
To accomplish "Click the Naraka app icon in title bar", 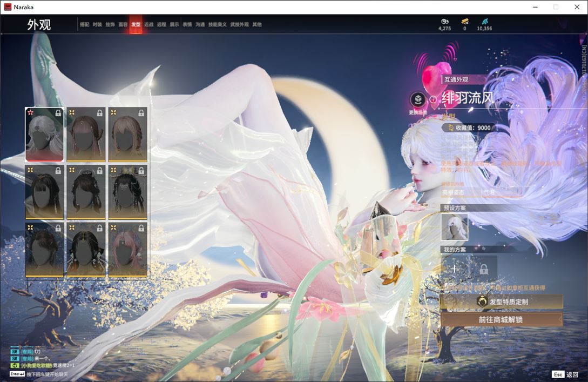I will [8, 7].
